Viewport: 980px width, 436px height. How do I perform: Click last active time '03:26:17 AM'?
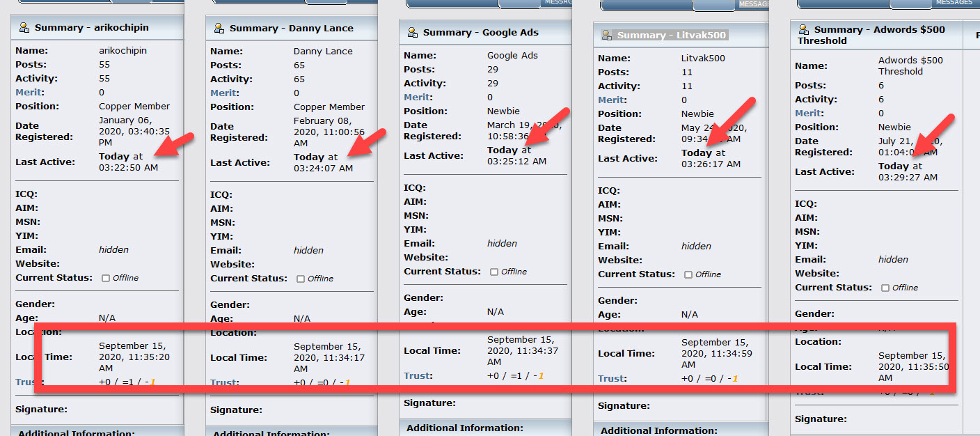[711, 164]
